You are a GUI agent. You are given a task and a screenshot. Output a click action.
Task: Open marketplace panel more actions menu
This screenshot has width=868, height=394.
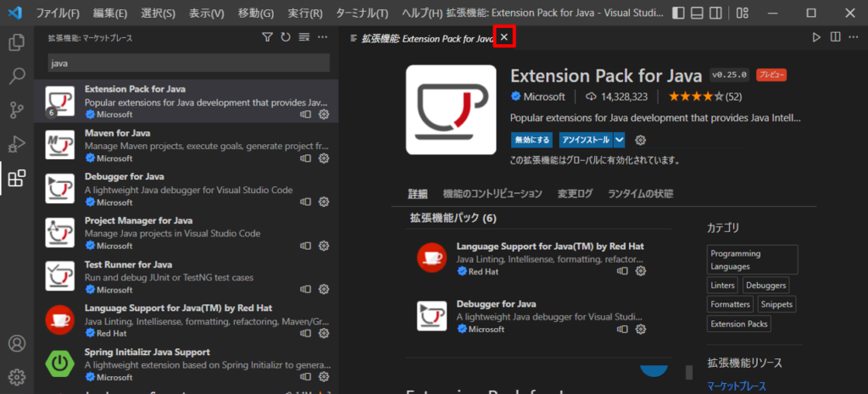point(323,37)
